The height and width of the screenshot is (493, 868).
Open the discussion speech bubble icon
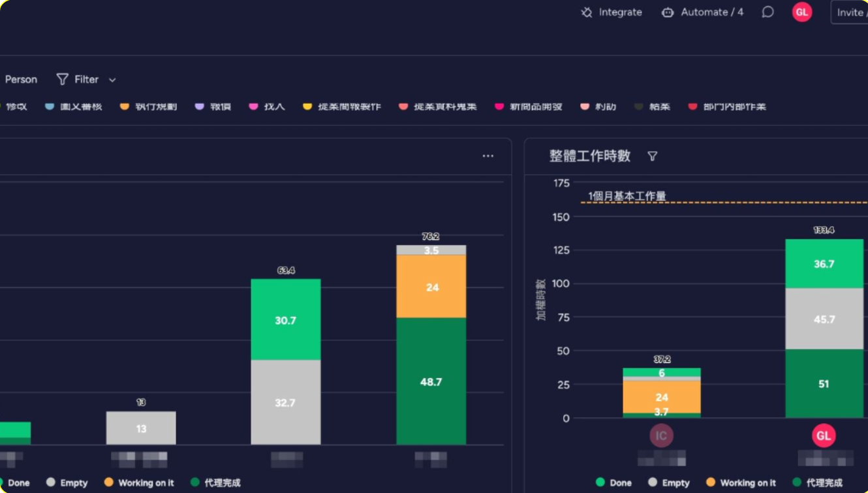[768, 12]
